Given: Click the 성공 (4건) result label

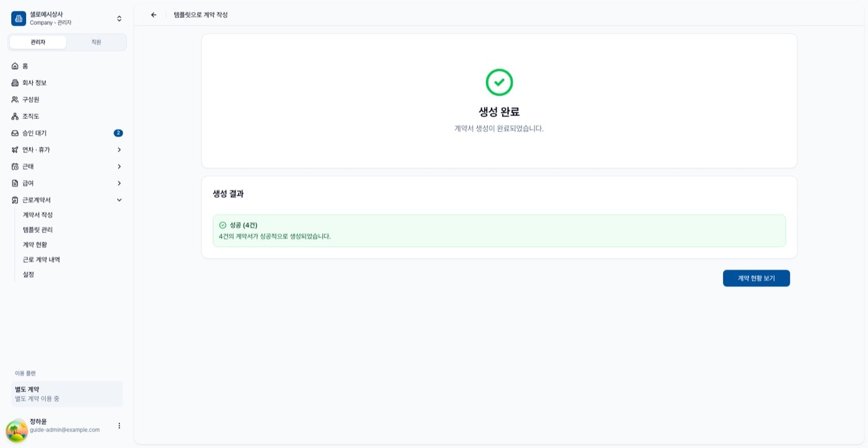Looking at the screenshot, I should pos(244,225).
